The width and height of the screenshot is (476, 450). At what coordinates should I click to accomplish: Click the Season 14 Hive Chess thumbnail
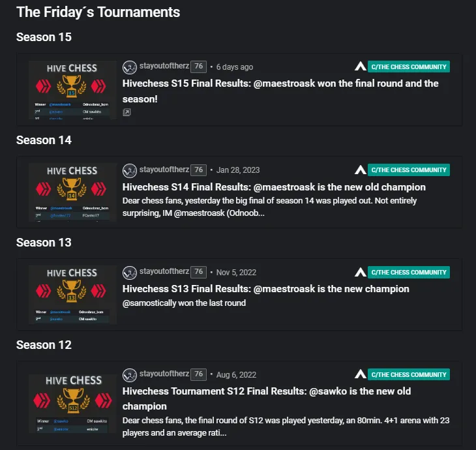pyautogui.click(x=72, y=192)
